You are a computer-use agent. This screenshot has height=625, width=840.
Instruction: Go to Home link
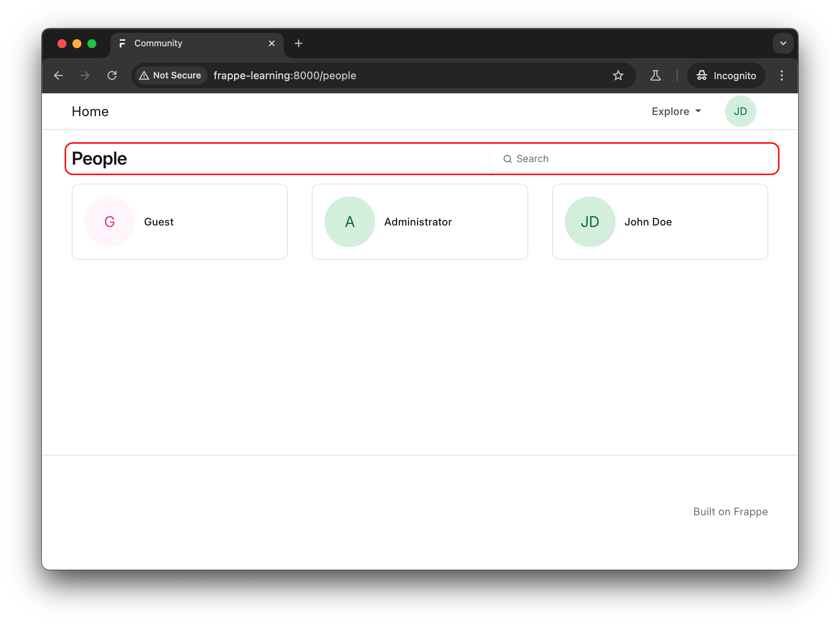(x=90, y=112)
